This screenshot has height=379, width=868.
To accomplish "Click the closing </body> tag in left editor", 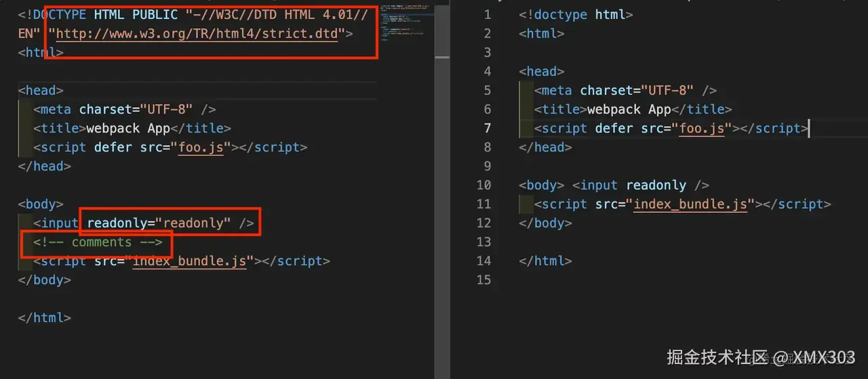I will [x=45, y=280].
